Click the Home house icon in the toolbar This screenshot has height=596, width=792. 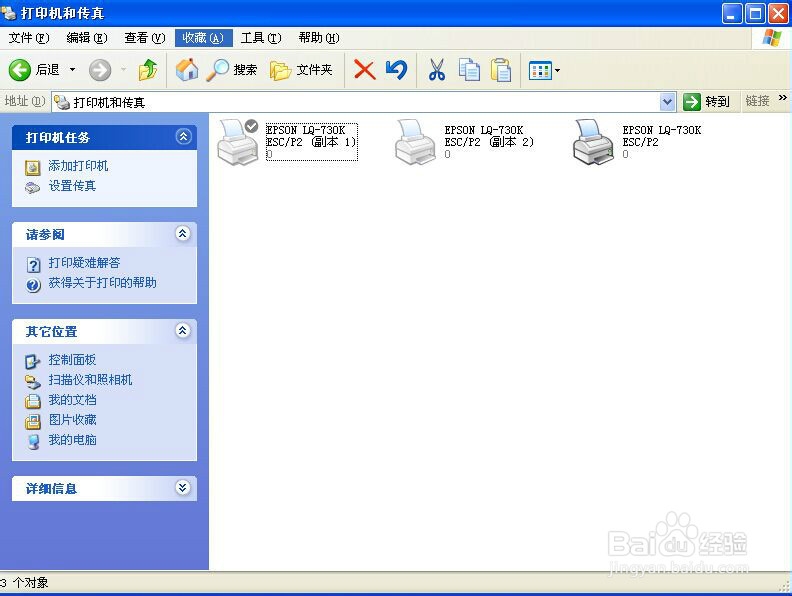(x=186, y=70)
